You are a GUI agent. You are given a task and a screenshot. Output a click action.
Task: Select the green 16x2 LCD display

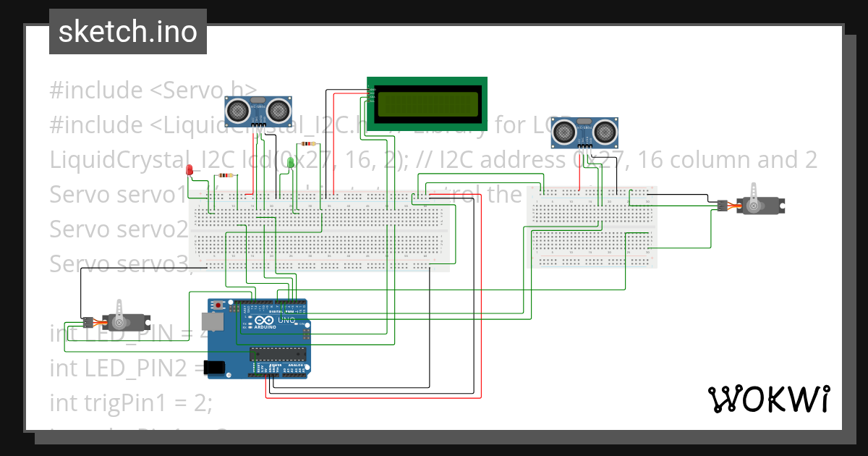427,101
